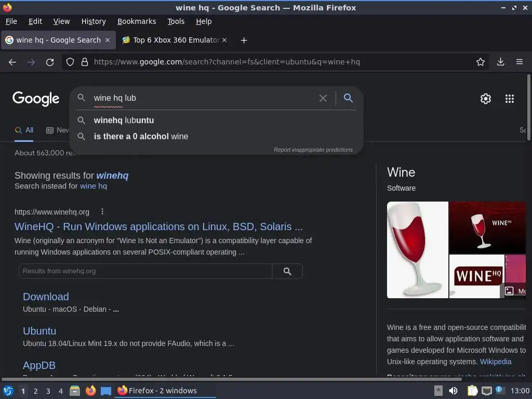
Task: Open options dots beside winehq.org result
Action: coord(102,212)
